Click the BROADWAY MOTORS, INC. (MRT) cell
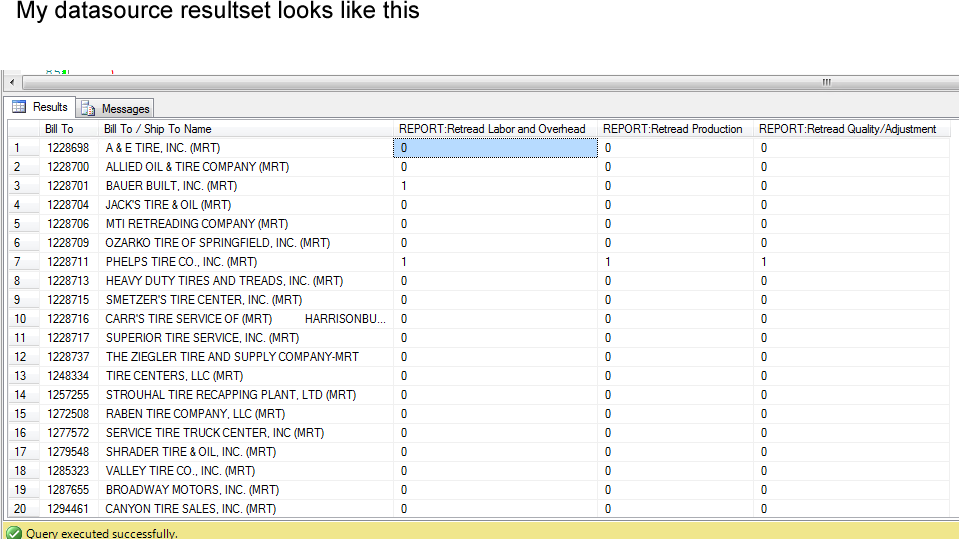Viewport: 959px width, 539px height. click(x=246, y=489)
